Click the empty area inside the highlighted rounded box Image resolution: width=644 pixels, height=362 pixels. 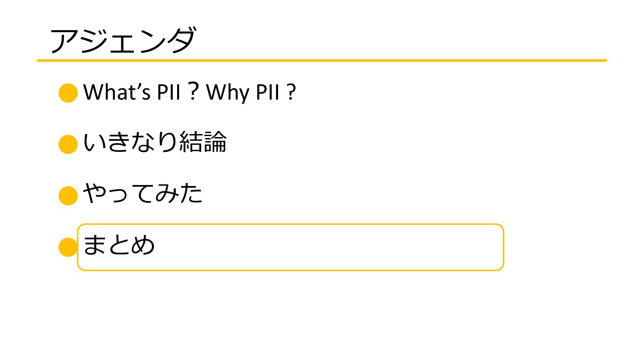click(329, 247)
